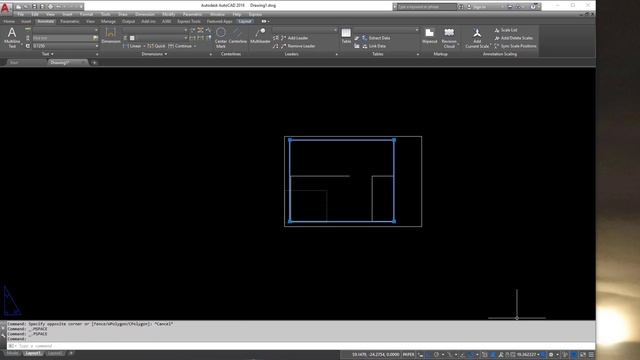Select the Revision Cloud tool
The height and width of the screenshot is (360, 640).
(449, 38)
